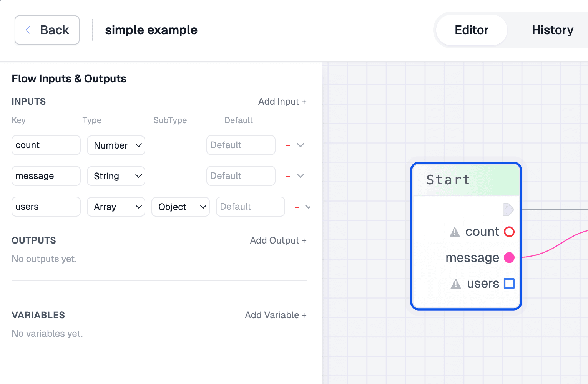This screenshot has width=588, height=384.
Task: Expand the count input row details
Action: 301,145
